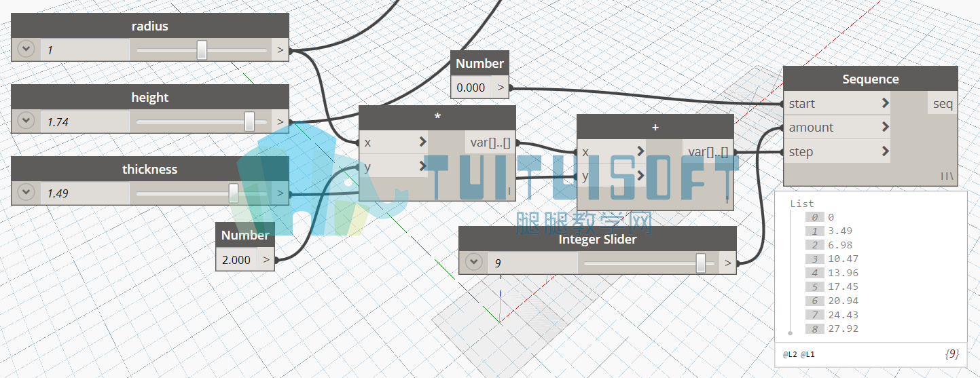Click the Sequence step input port

(837, 151)
